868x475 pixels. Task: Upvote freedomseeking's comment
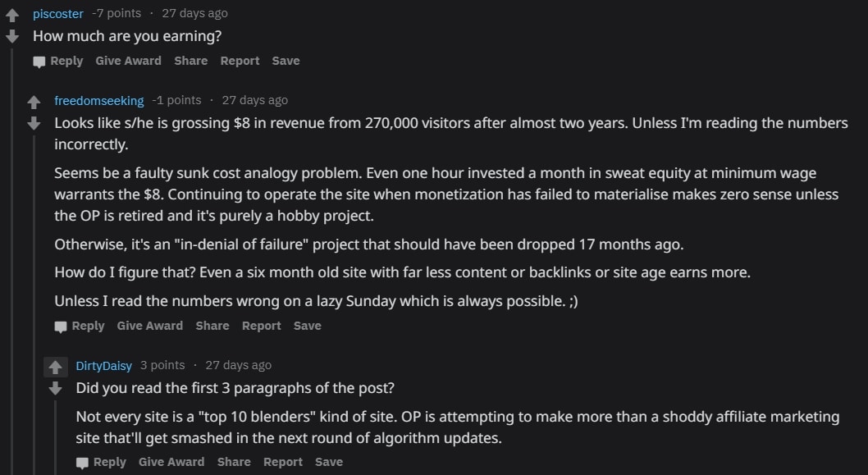34,103
